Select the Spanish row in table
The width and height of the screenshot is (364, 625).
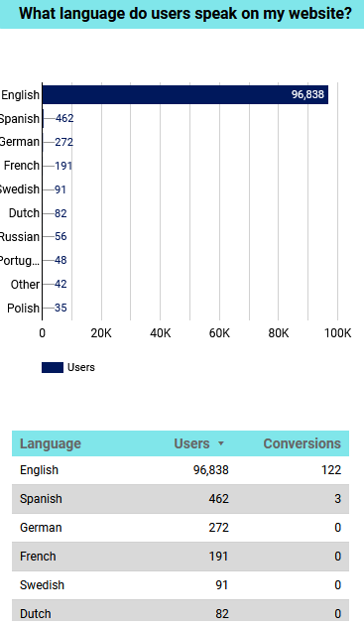(x=181, y=499)
